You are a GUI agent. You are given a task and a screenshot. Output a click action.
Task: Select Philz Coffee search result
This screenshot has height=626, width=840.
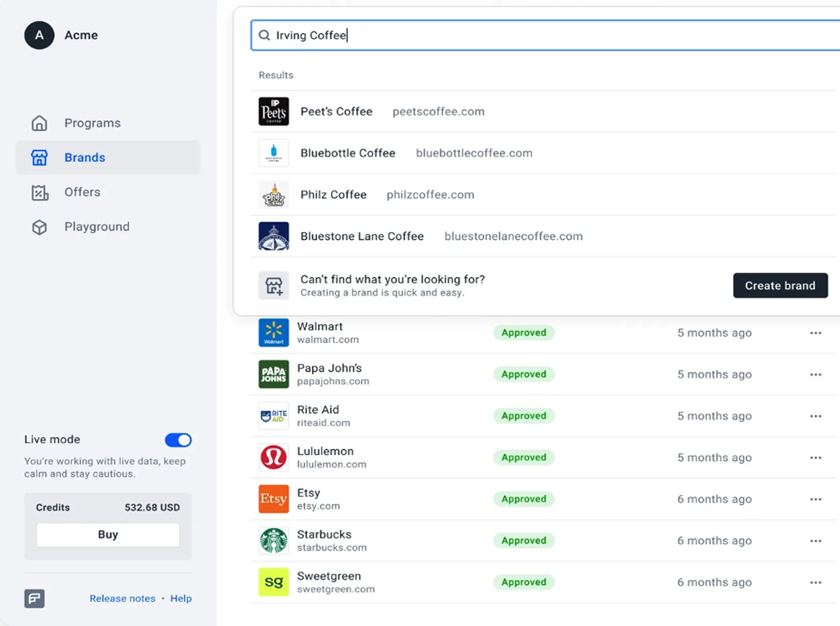click(544, 195)
